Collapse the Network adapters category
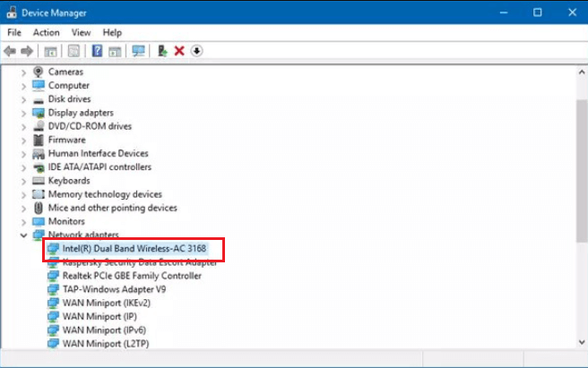The width and height of the screenshot is (588, 368). 23,235
